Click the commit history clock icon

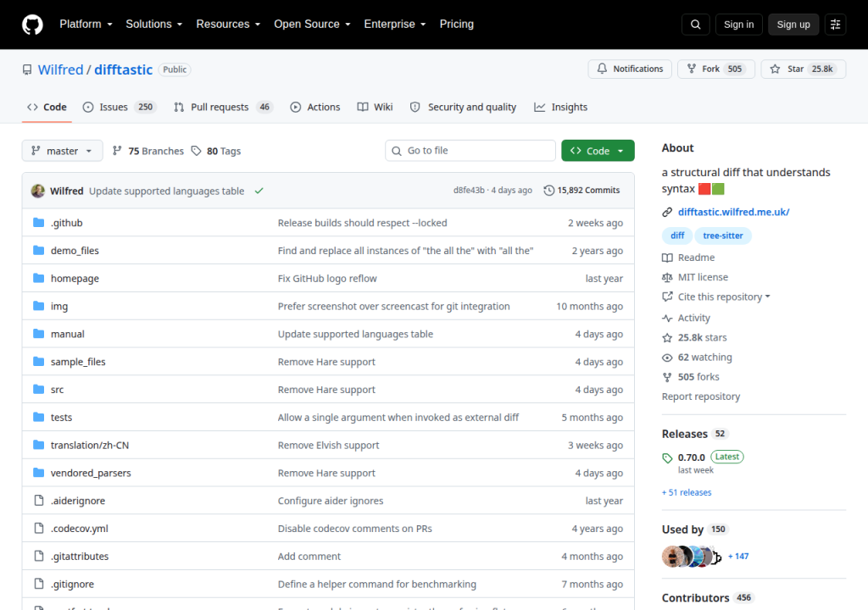point(548,191)
